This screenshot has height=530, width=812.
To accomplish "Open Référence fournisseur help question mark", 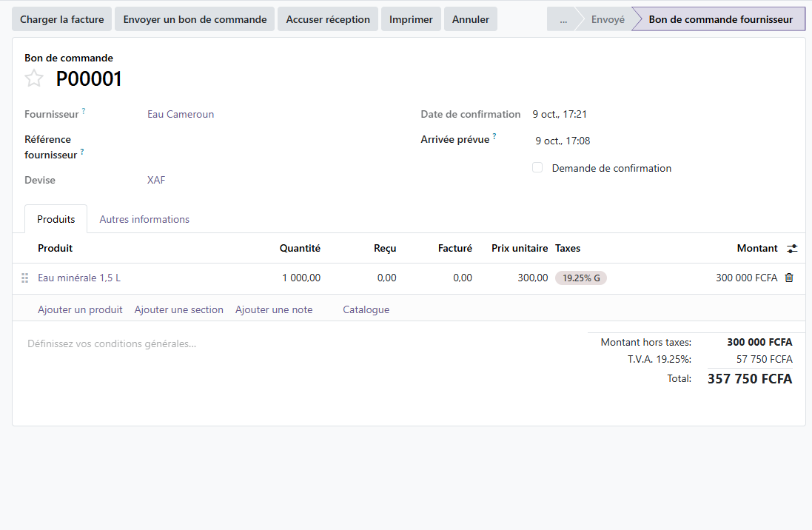I will pos(82,152).
